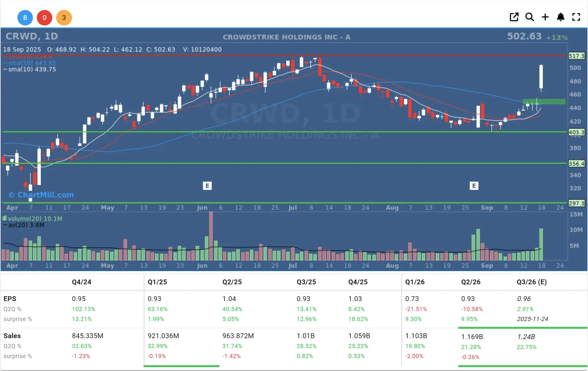Click the +13% change value
This screenshot has height=371, width=588.
(x=557, y=37)
